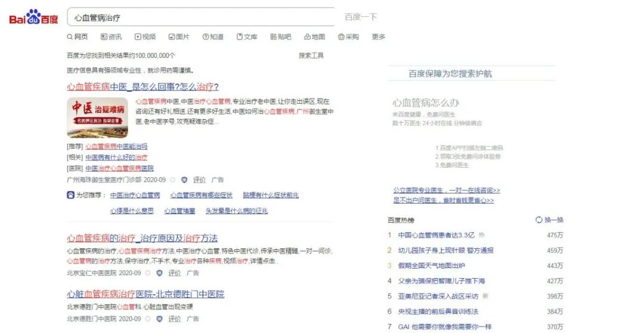Open hot topic 假期全国天气地图出炉
The image size is (644, 333).
[x=431, y=266]
